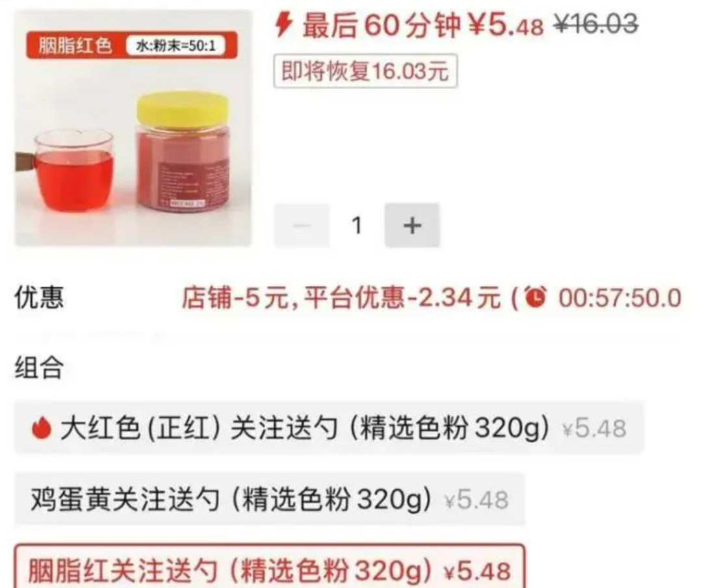
Task: Click the 00:57:50.0 countdown timer
Action: (x=619, y=298)
